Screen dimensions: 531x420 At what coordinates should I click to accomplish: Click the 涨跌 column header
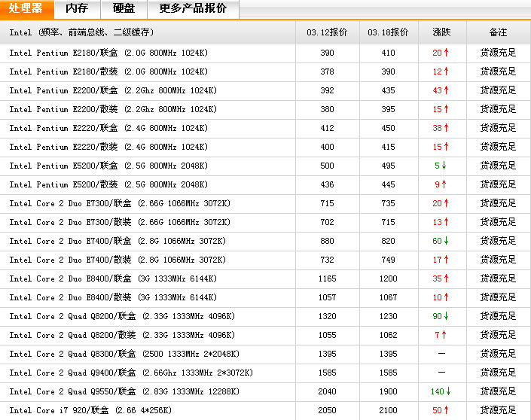point(441,32)
